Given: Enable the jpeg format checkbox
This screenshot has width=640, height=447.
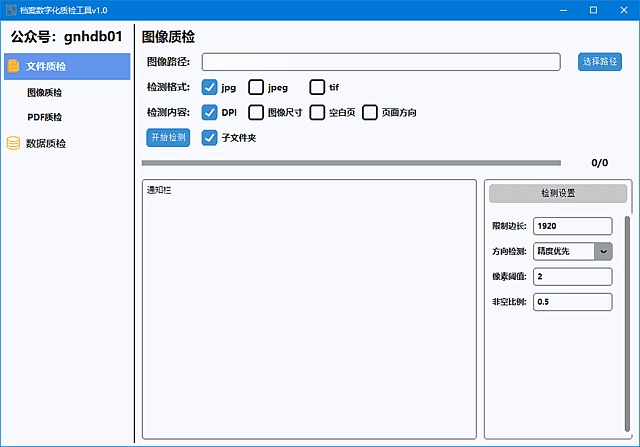Looking at the screenshot, I should point(256,87).
